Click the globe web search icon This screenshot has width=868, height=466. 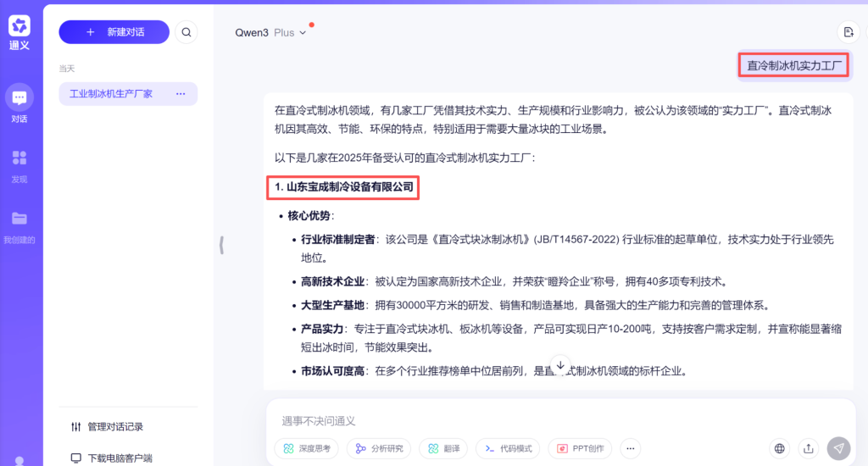tap(780, 448)
